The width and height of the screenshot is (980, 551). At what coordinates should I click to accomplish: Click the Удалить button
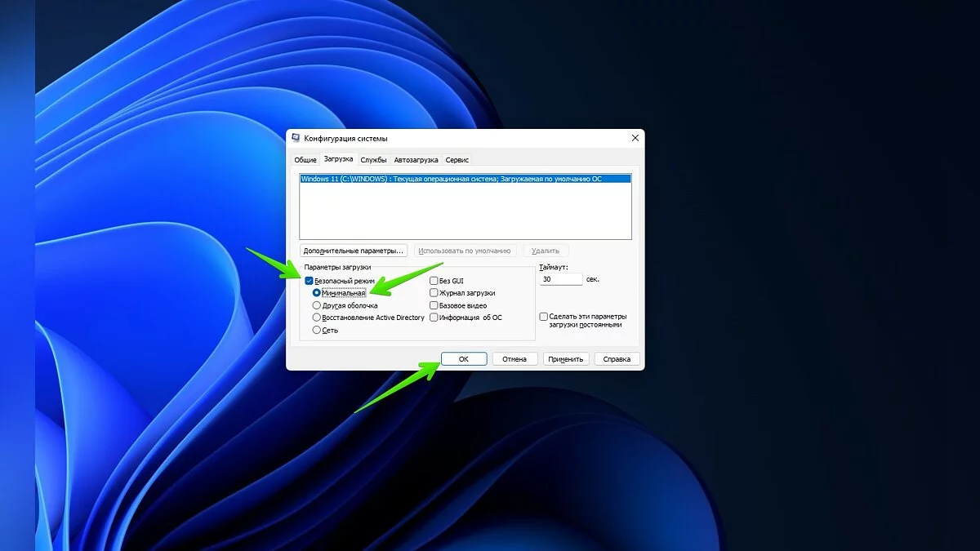546,251
